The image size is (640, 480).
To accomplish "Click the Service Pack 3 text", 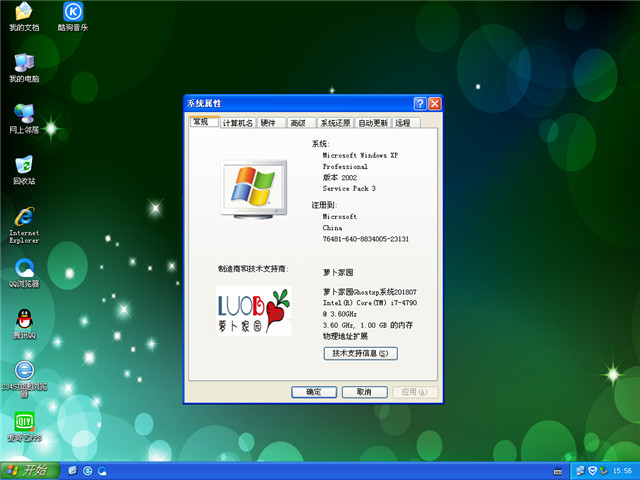I will [349, 189].
